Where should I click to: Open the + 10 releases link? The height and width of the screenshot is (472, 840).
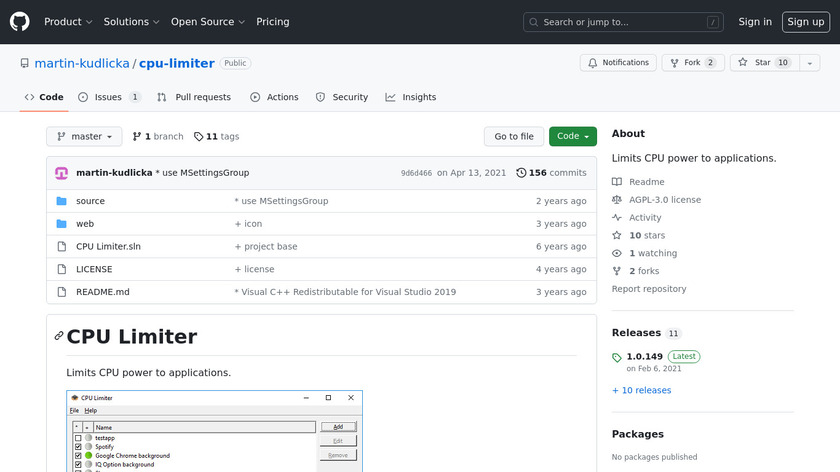click(x=641, y=390)
